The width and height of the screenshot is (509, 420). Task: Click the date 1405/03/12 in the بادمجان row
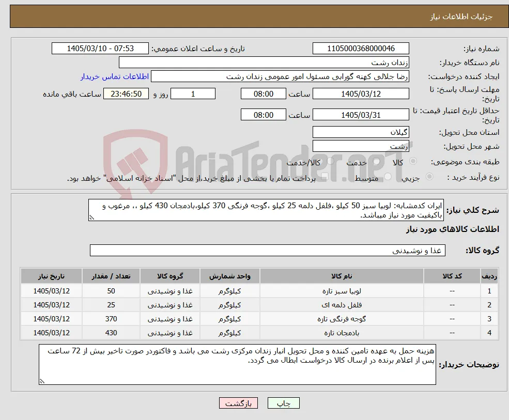click(51, 333)
